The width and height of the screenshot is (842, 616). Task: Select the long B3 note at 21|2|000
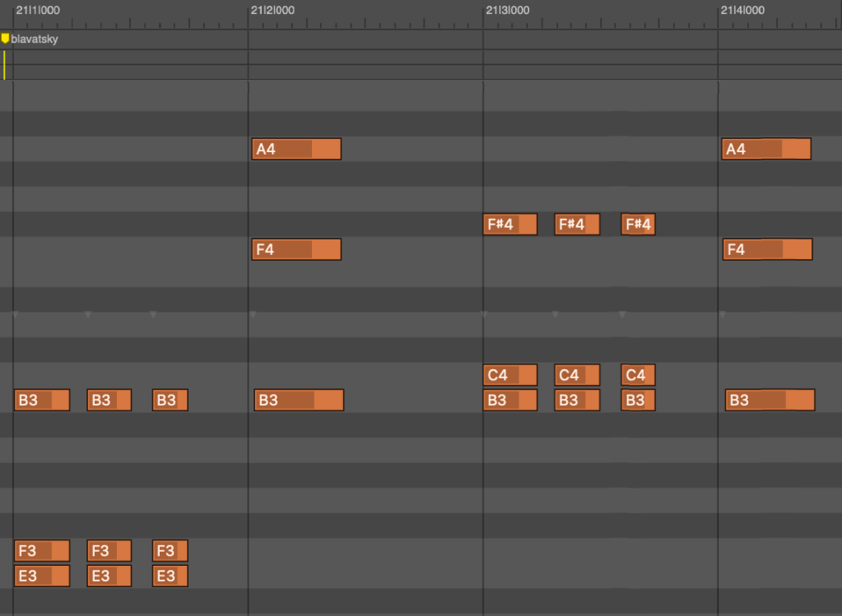click(x=298, y=400)
